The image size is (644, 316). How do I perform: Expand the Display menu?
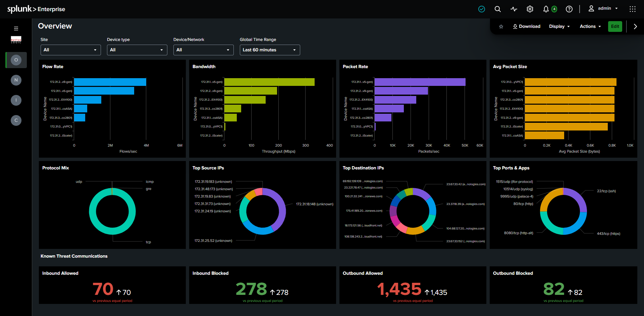[559, 27]
